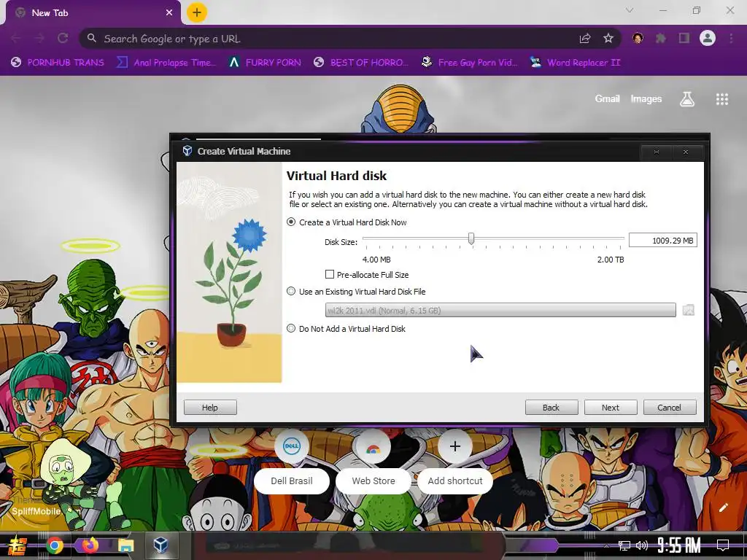
Task: Click the share page icon
Action: pos(585,39)
